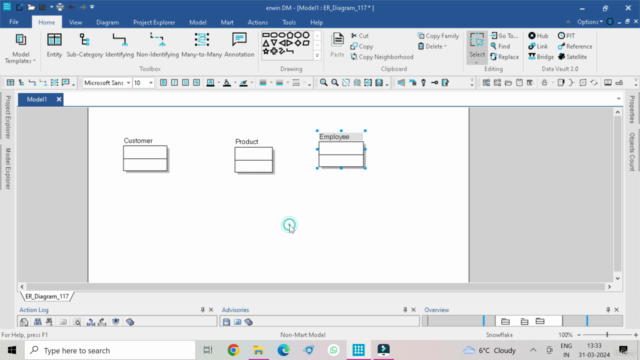Screen dimensions: 640x360
Task: Select the Many-to-Many relationship tool
Action: [202, 45]
